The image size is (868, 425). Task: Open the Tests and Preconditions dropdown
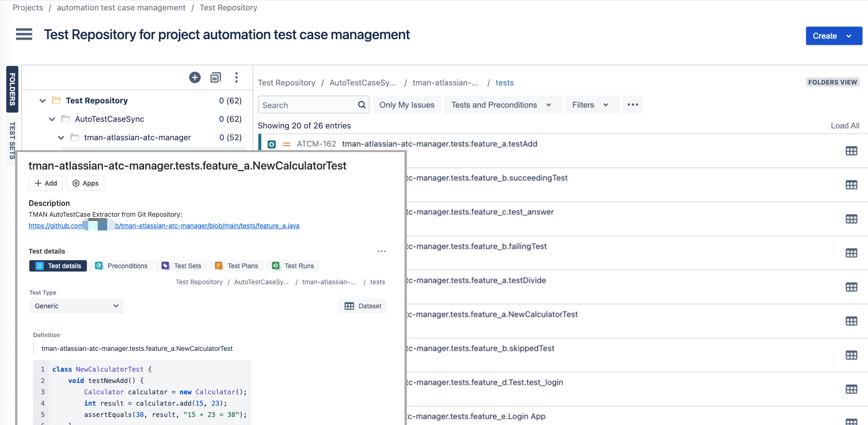(x=503, y=105)
